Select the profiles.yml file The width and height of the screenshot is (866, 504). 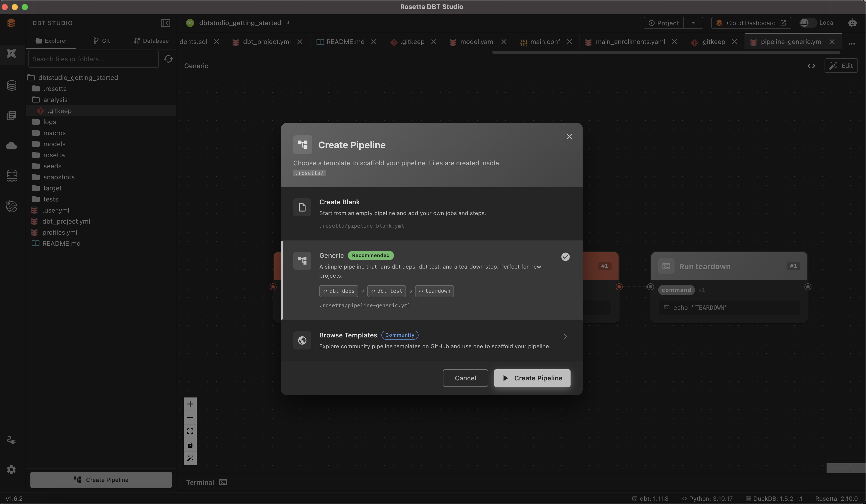(x=101, y=232)
